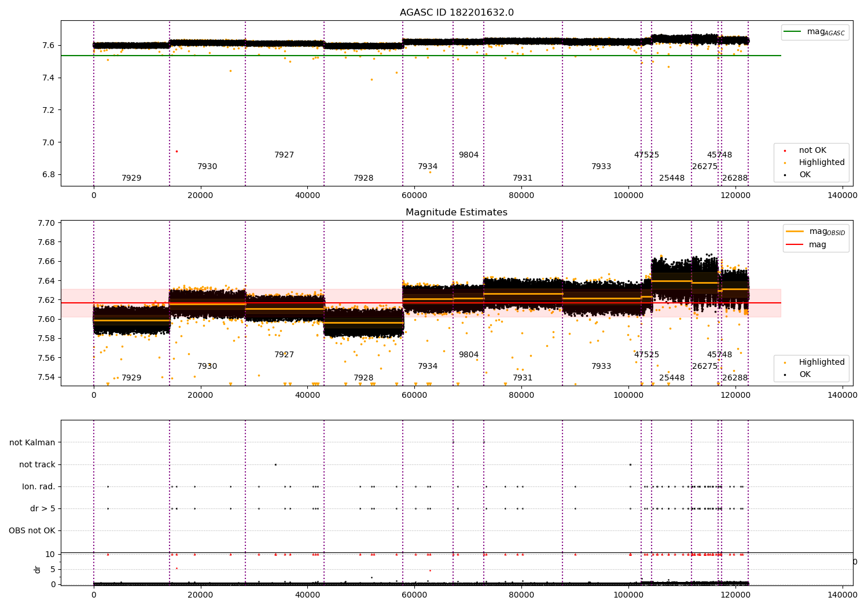Click obsid label 25448 in top plot
Screen dimensions: 868x608
tap(672, 178)
